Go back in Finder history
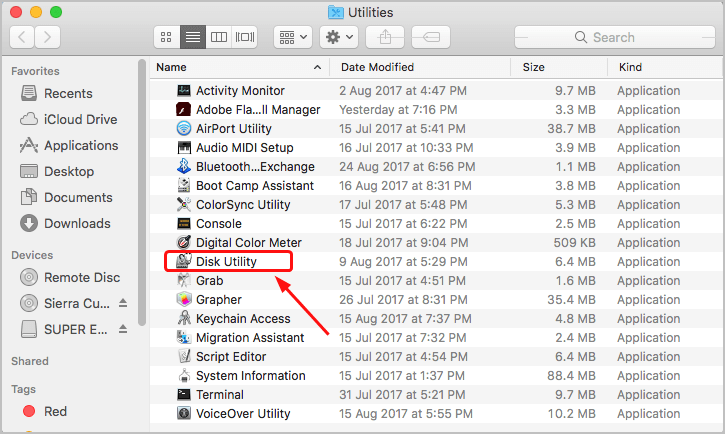This screenshot has height=434, width=725. click(22, 37)
